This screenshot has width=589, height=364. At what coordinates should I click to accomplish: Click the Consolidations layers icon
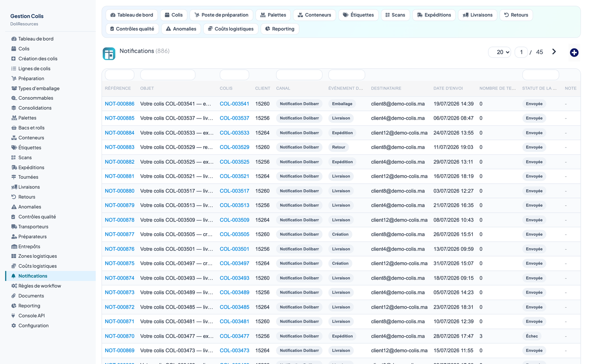(14, 108)
